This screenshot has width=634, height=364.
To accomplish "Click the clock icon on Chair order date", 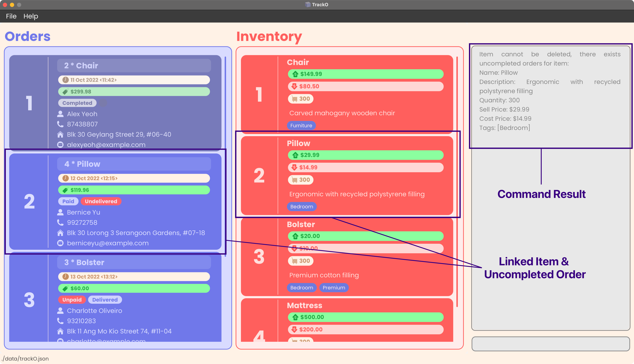I will [65, 80].
